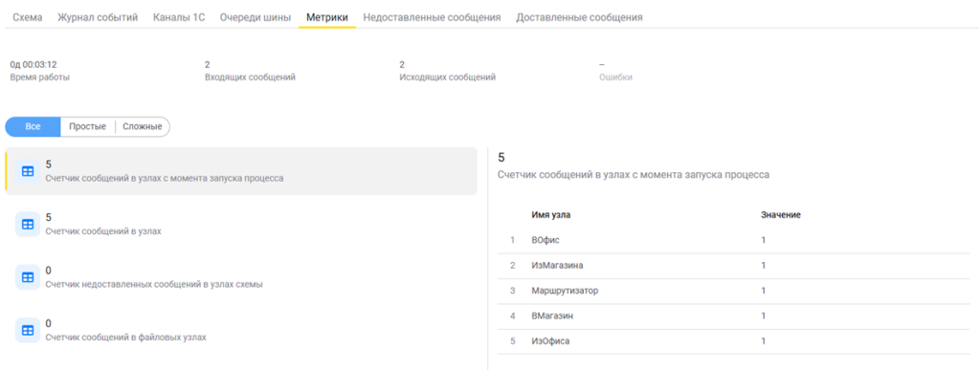Select metric «Счетчик сообщений в узлах с момента запуска процесса»
Image resolution: width=980 pixels, height=370 pixels.
241,171
